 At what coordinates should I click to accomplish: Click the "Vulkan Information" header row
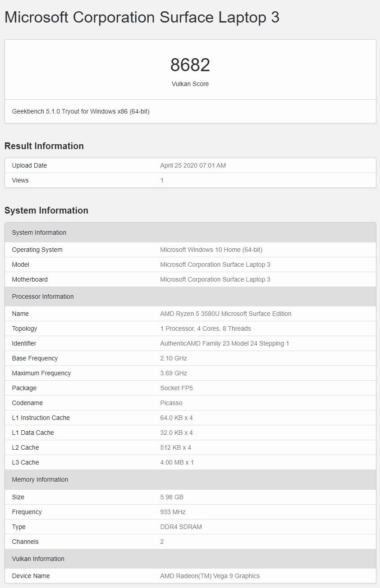(x=190, y=559)
